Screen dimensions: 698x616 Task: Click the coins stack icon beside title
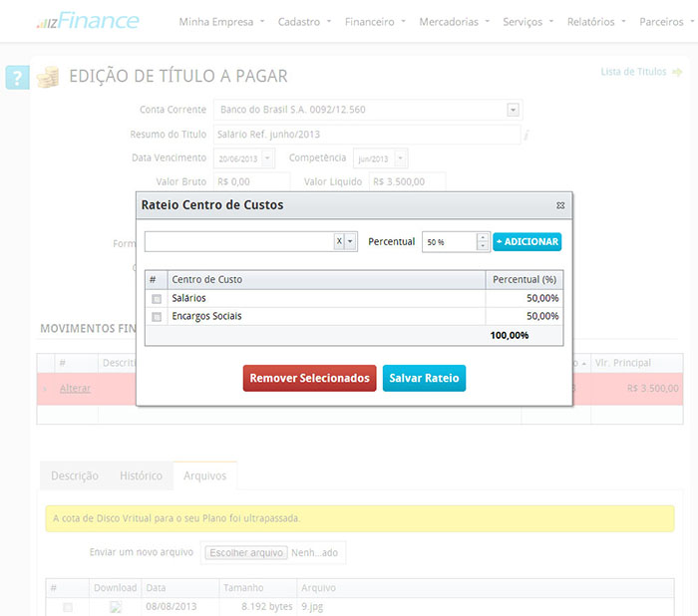[48, 77]
